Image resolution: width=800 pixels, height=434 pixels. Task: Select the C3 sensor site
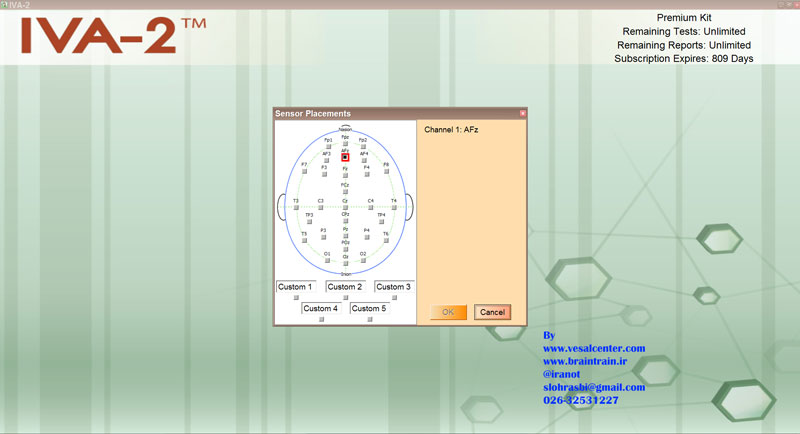click(320, 207)
